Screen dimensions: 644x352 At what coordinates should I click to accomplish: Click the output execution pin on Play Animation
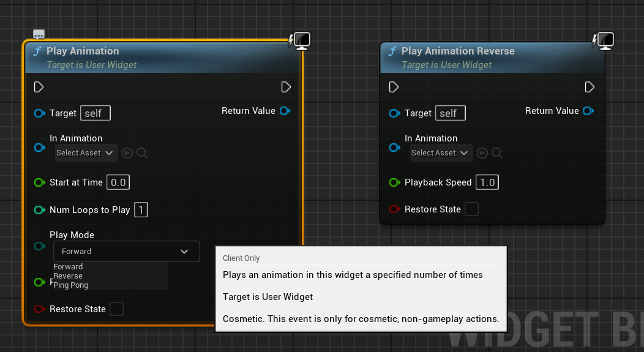coord(286,87)
